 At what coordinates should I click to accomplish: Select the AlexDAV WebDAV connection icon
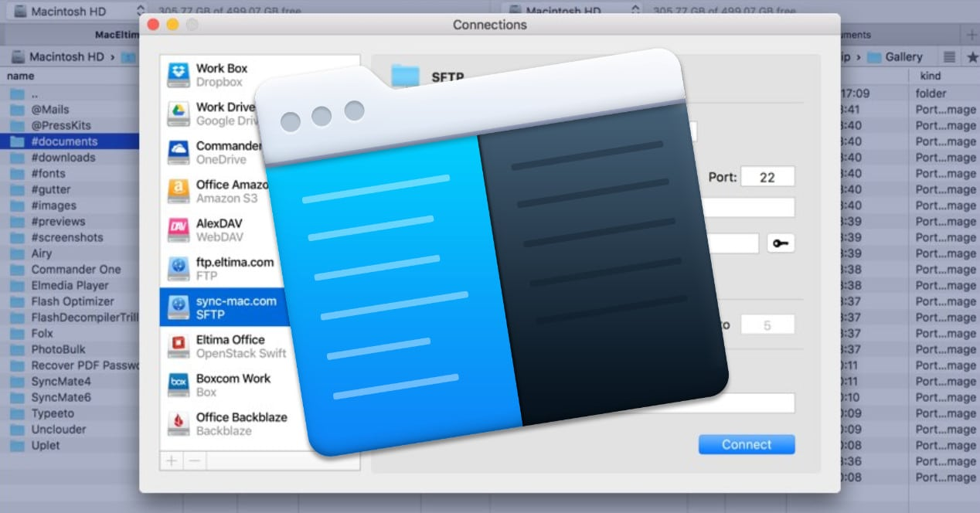pos(179,229)
